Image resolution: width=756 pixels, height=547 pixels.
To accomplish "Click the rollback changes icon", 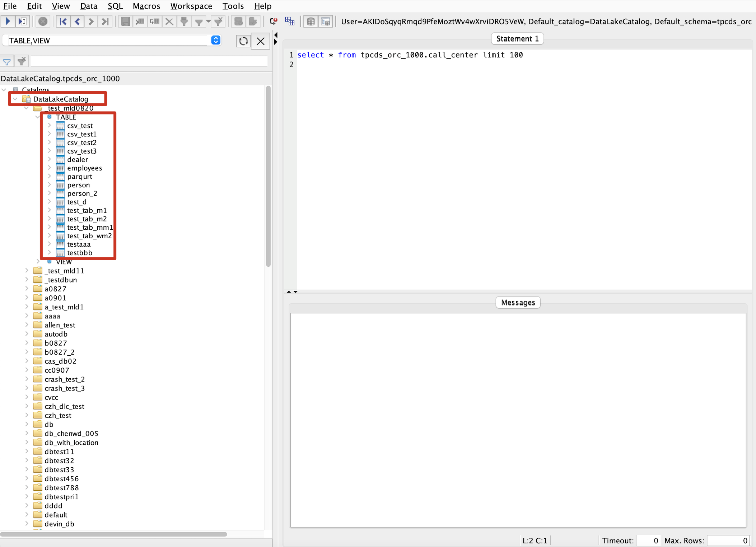I will pyautogui.click(x=253, y=22).
